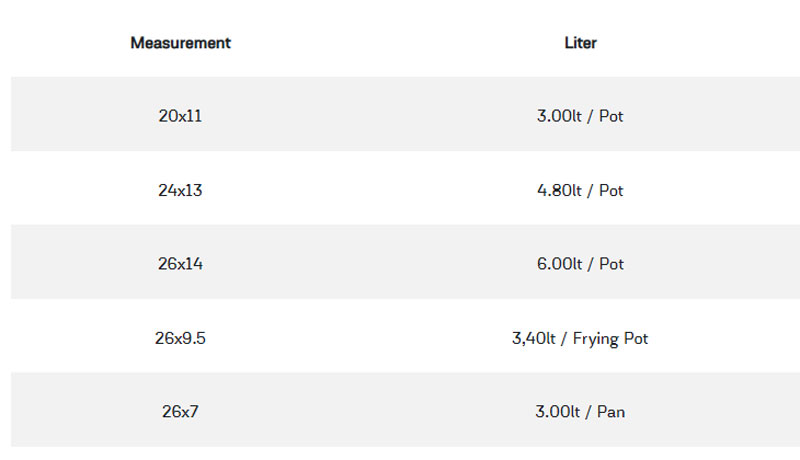Click the Liter column header
The image size is (800, 460).
(x=580, y=43)
